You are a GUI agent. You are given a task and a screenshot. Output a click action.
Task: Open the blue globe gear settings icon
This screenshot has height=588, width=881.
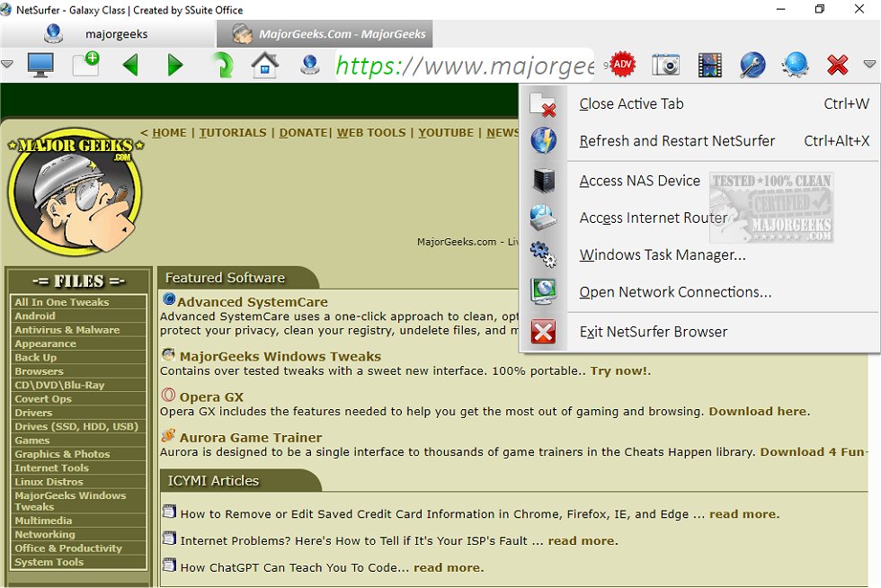[795, 65]
